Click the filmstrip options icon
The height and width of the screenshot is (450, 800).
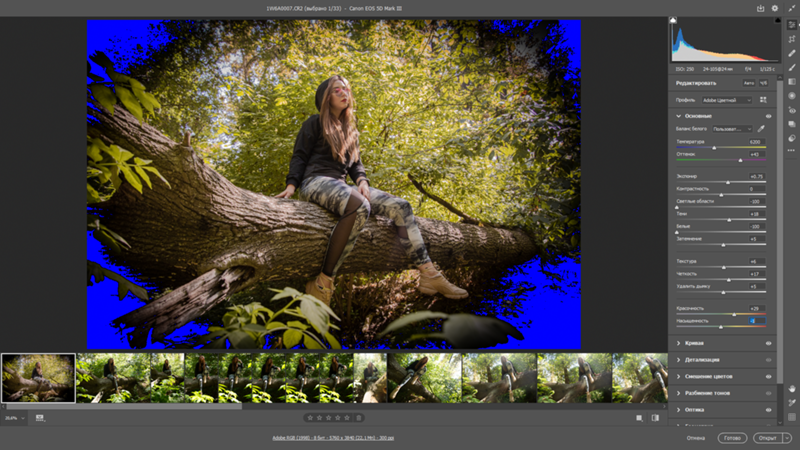point(40,418)
